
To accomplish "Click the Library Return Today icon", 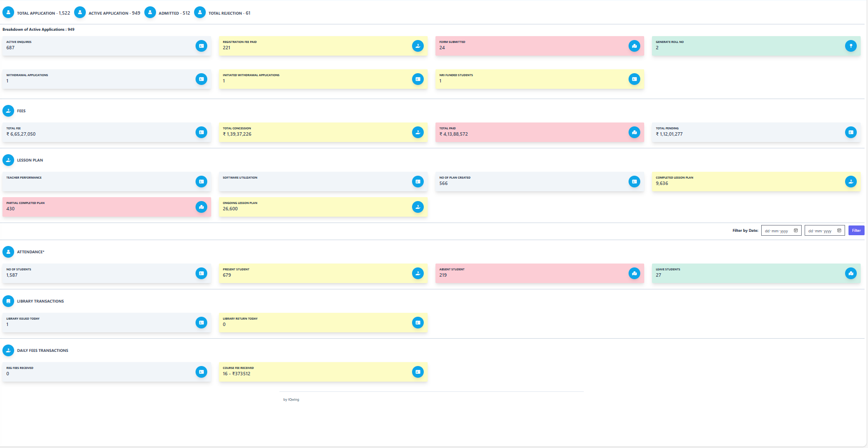I will pyautogui.click(x=418, y=323).
